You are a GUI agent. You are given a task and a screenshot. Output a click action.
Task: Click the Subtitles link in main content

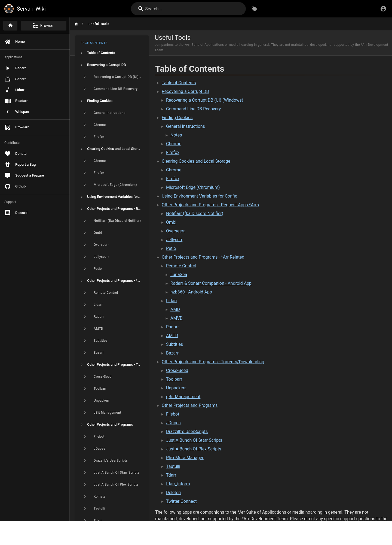pos(174,344)
